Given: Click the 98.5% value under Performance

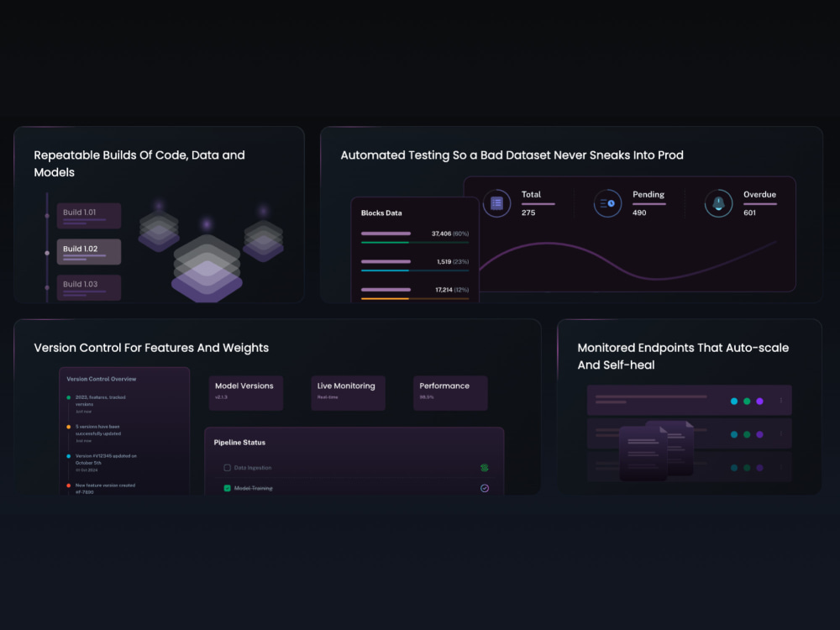Looking at the screenshot, I should click(x=427, y=397).
